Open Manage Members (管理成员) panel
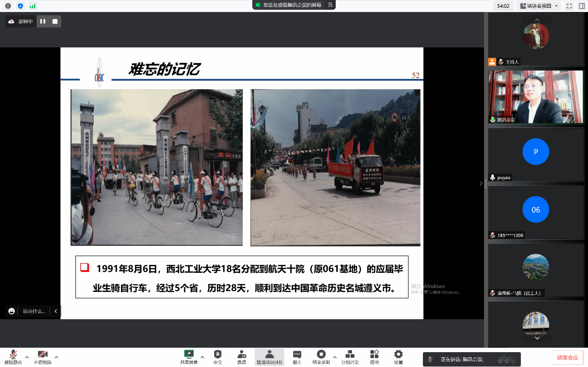 pos(269,356)
